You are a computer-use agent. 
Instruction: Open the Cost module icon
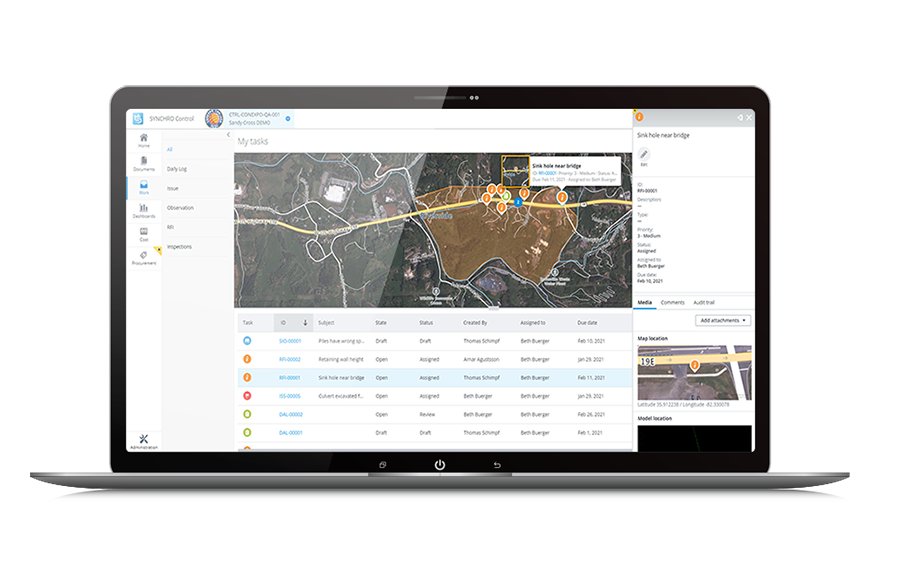(x=144, y=232)
